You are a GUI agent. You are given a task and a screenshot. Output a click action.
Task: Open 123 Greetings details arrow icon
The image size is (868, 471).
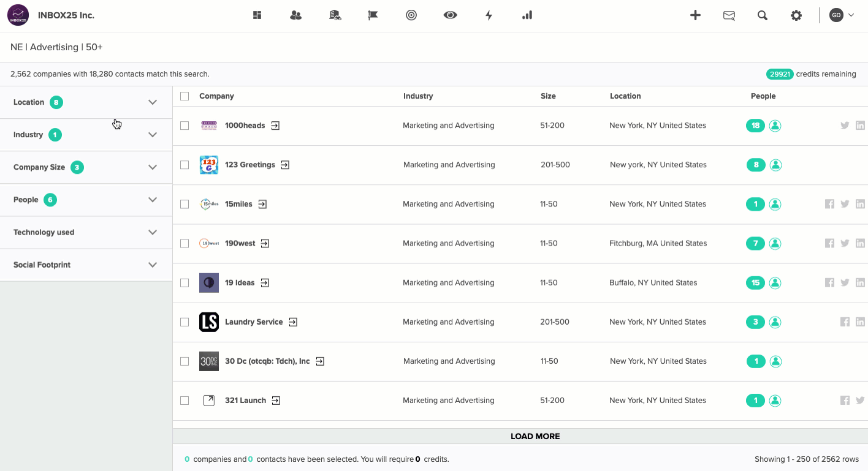[x=286, y=165]
